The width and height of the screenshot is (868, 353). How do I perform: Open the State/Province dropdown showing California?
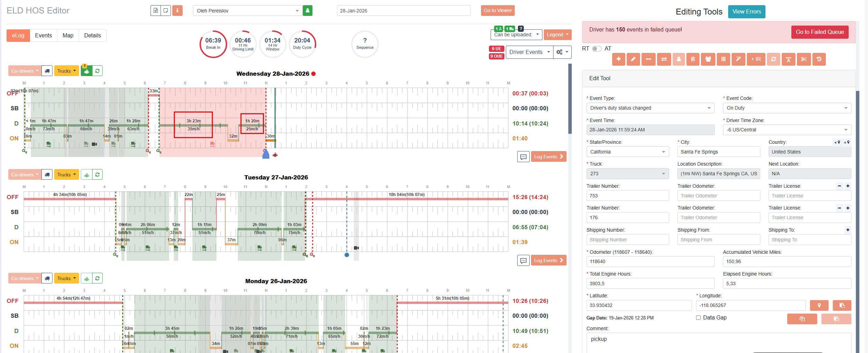(x=628, y=152)
